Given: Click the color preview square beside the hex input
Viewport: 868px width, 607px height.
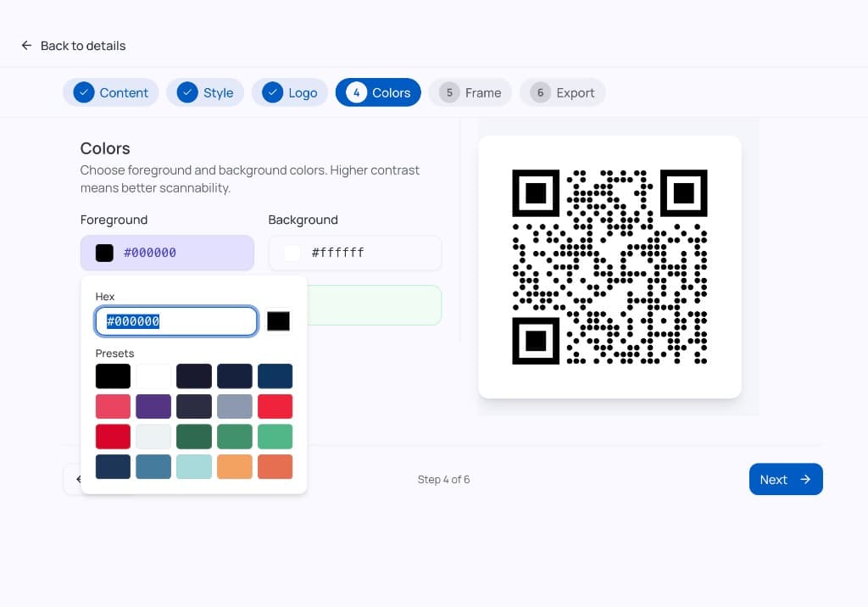Looking at the screenshot, I should (278, 320).
